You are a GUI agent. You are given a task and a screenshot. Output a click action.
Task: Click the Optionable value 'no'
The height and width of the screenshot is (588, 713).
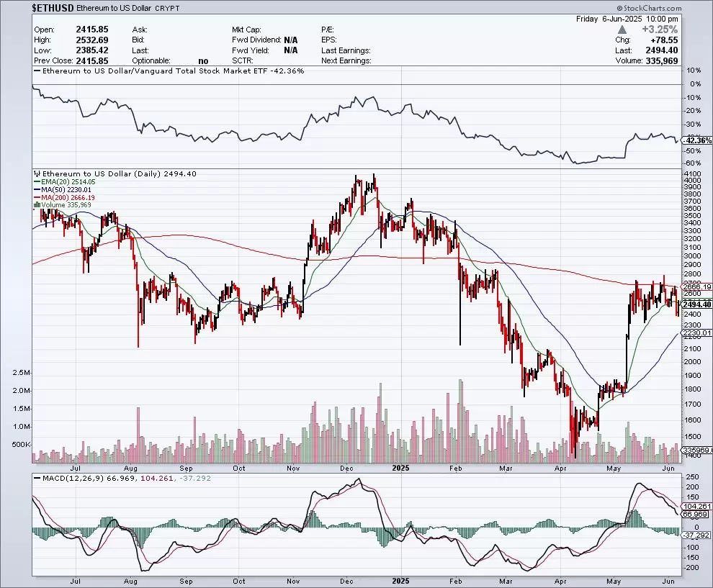(x=203, y=61)
